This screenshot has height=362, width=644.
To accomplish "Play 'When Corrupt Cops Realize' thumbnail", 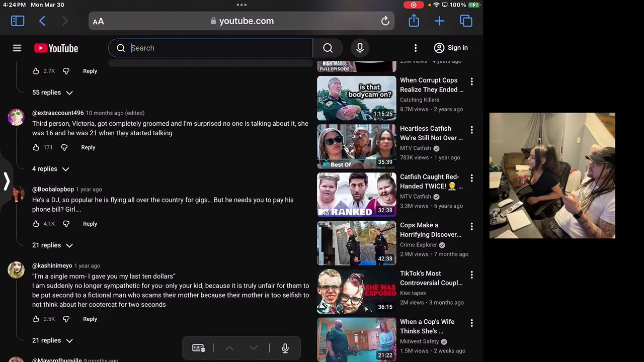I will point(357,98).
